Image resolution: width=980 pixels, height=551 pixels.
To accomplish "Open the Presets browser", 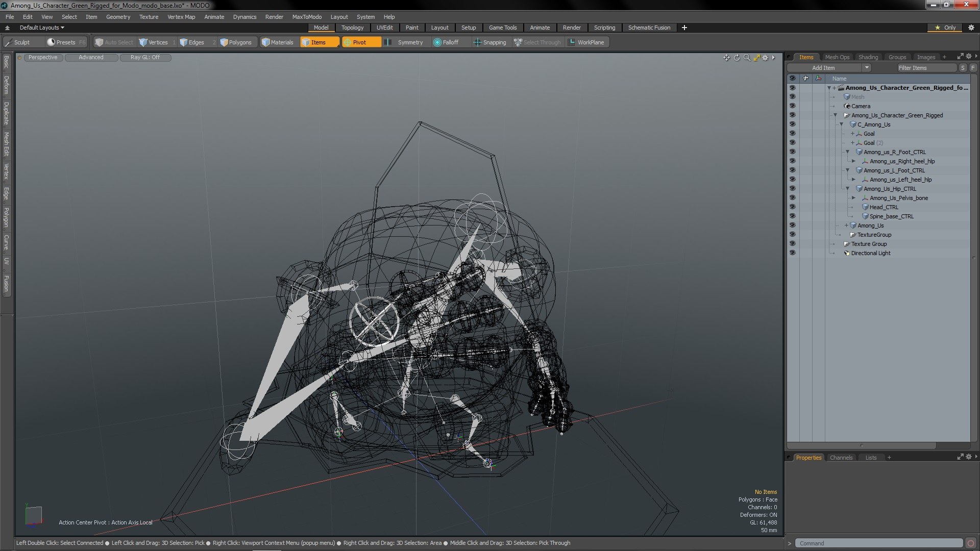I will [x=66, y=42].
